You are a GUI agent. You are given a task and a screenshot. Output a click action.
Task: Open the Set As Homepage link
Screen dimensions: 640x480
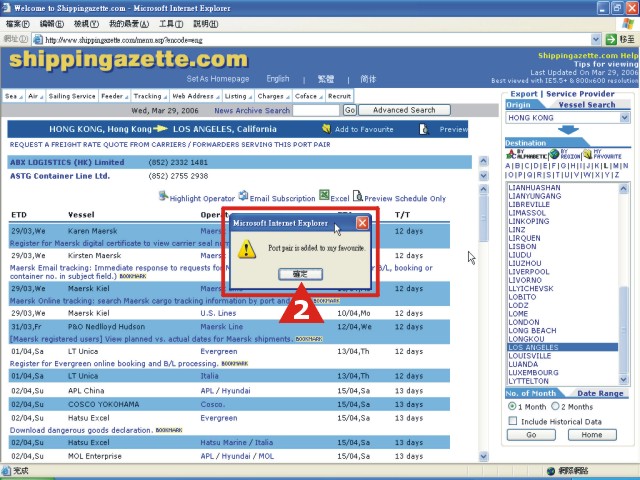pyautogui.click(x=218, y=79)
